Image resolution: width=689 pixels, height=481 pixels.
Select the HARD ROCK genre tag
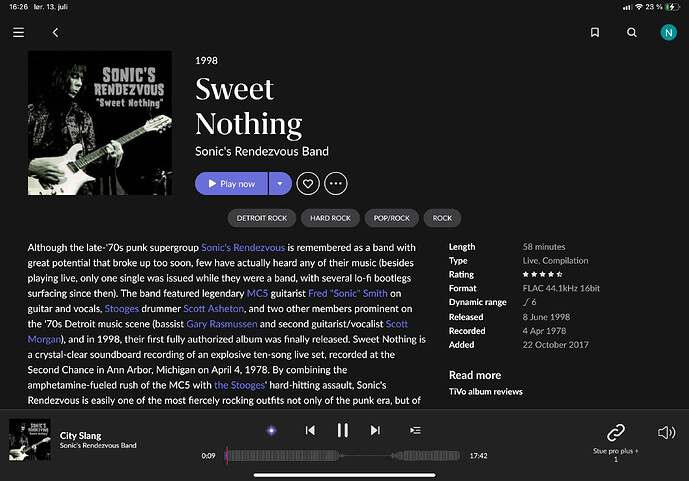[330, 218]
